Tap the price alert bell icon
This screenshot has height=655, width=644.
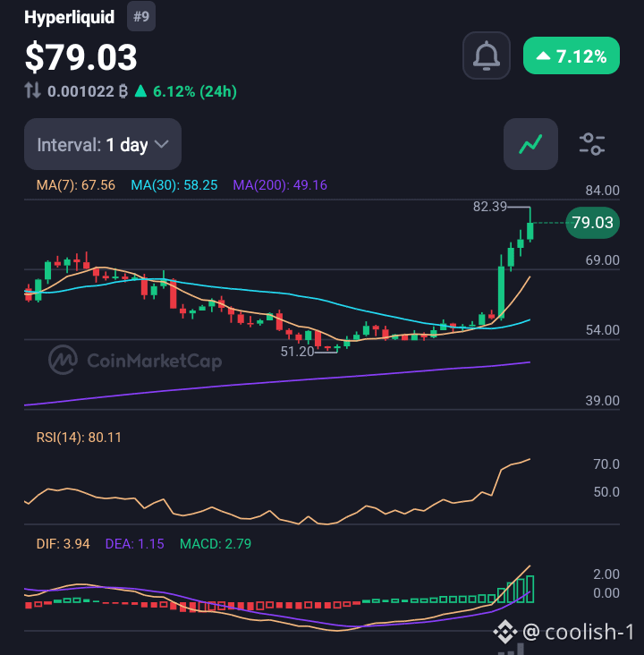487,55
